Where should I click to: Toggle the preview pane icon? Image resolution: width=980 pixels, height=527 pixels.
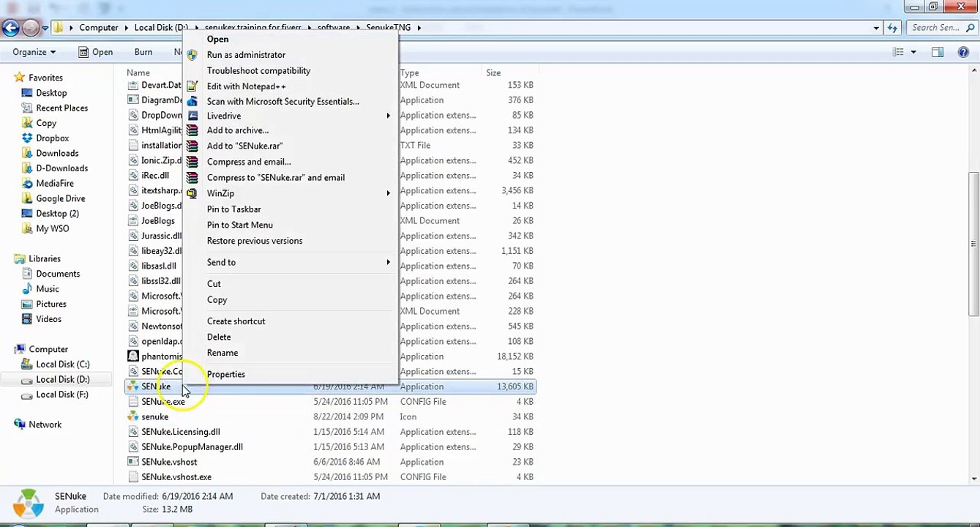(x=938, y=52)
